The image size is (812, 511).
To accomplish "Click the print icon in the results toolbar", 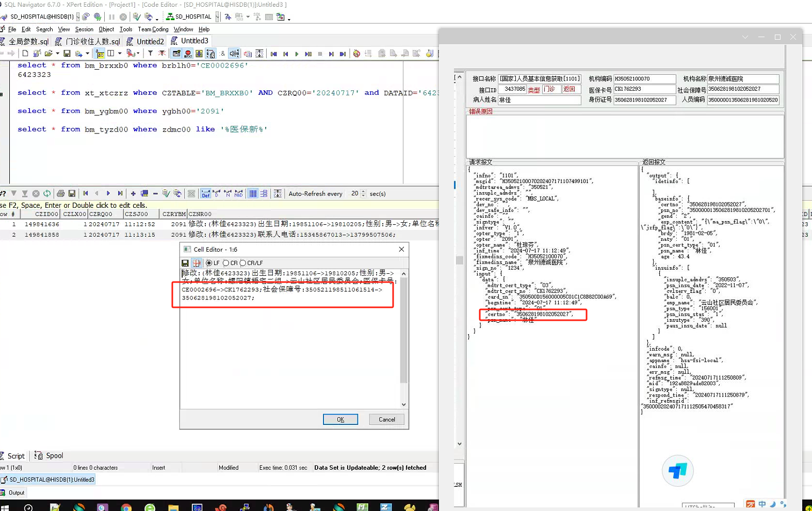I will (61, 194).
